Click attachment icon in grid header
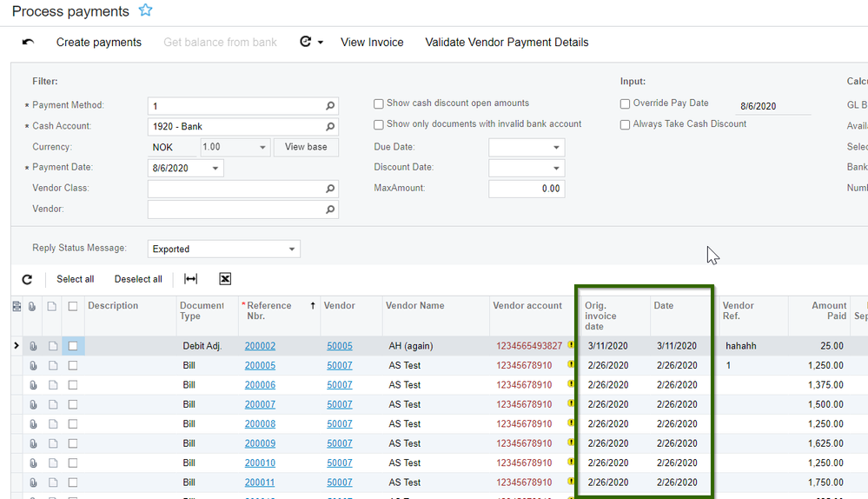The width and height of the screenshot is (868, 499). click(32, 306)
